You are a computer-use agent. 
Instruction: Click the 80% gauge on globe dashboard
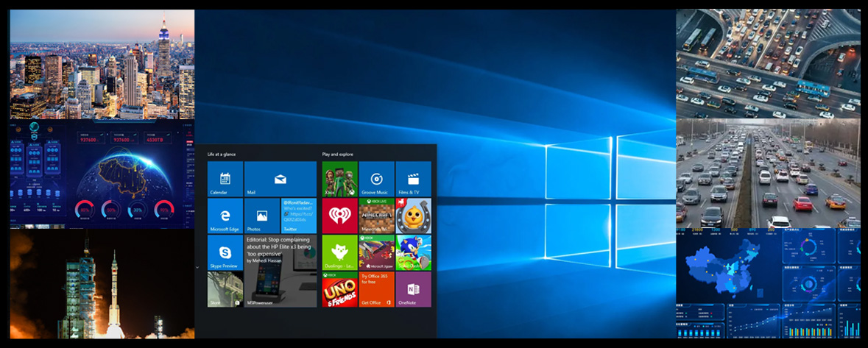(85, 210)
